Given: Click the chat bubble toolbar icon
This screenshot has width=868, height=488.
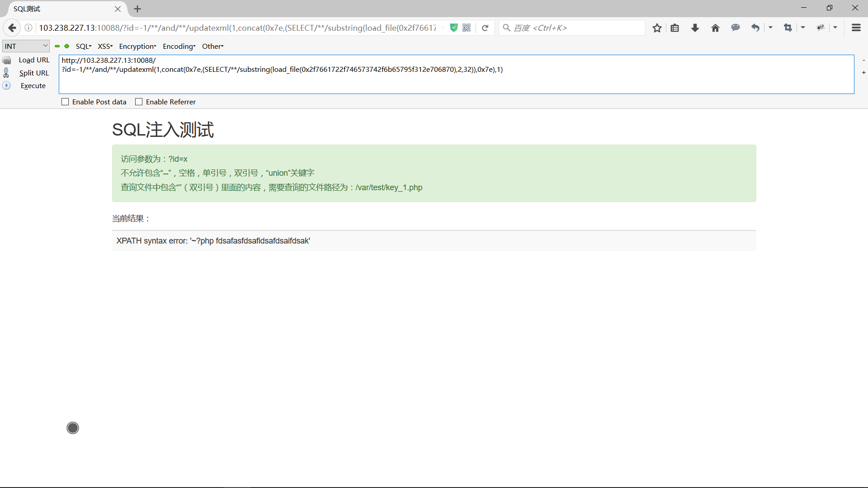Looking at the screenshot, I should click(736, 28).
